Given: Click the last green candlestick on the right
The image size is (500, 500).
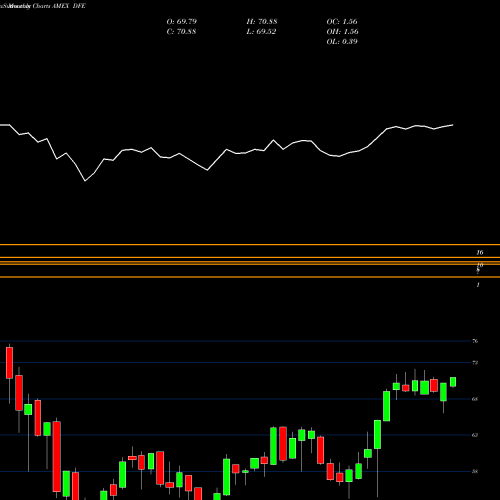Looking at the screenshot, I should click(x=453, y=382).
